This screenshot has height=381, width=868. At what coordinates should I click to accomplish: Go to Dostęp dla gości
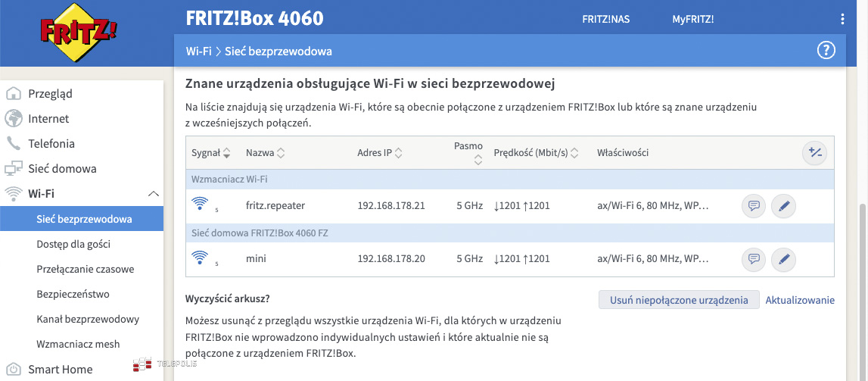(73, 244)
